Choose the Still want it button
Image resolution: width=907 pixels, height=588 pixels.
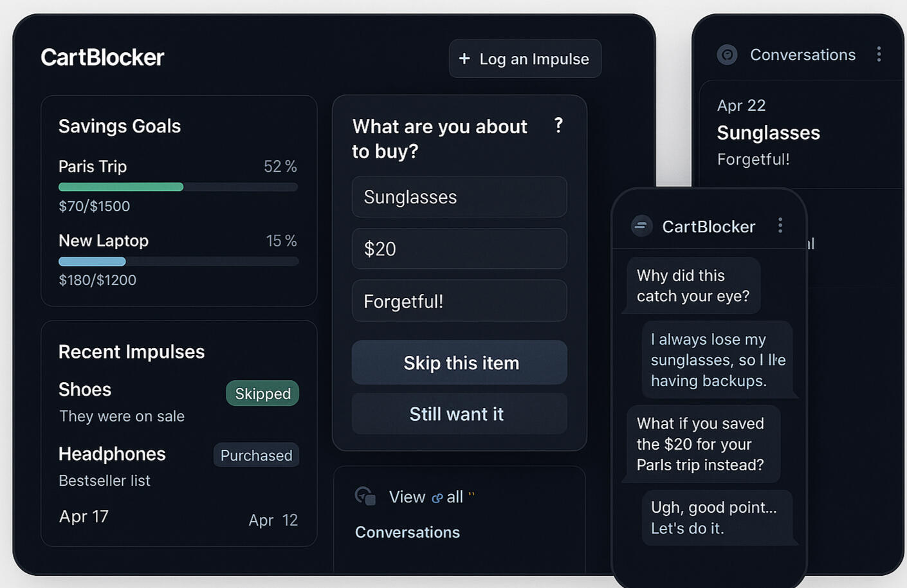coord(459,414)
